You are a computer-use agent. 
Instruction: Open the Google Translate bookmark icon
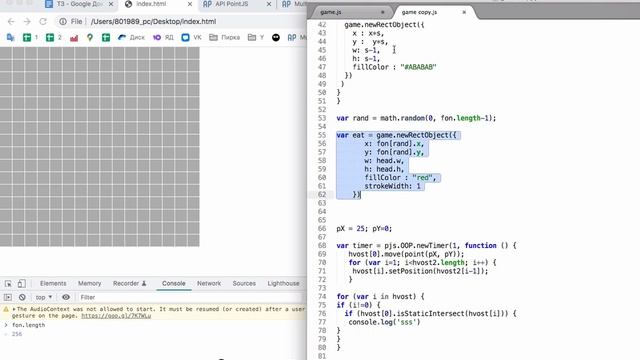[x=11, y=38]
